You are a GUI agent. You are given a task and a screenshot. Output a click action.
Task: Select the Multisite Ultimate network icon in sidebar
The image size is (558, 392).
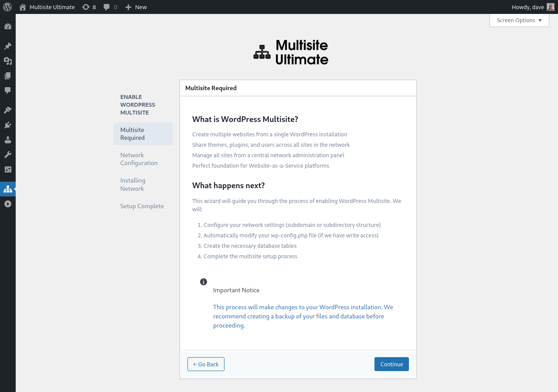[x=8, y=189]
